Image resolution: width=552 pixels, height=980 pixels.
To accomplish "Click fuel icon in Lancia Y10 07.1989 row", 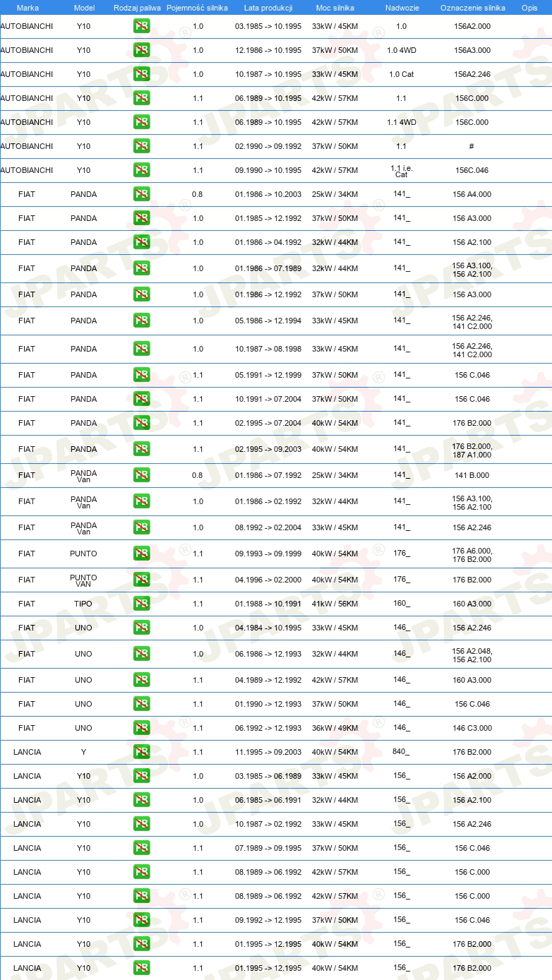I will 141,848.
